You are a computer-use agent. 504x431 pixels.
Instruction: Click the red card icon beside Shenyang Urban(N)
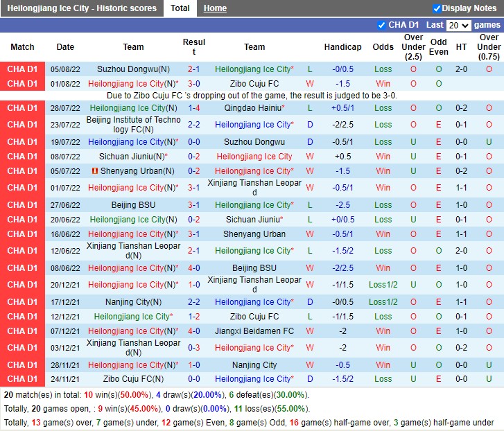(95, 171)
